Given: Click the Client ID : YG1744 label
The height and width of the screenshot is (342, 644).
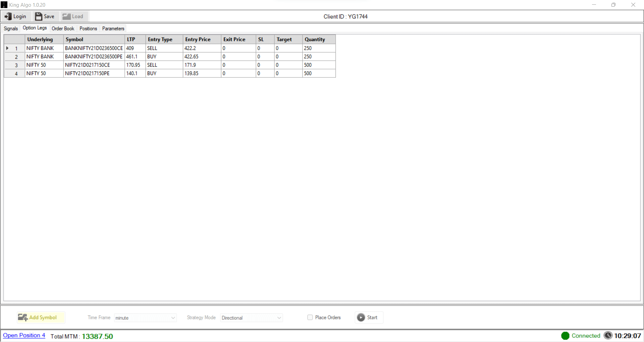Looking at the screenshot, I should coord(345,16).
